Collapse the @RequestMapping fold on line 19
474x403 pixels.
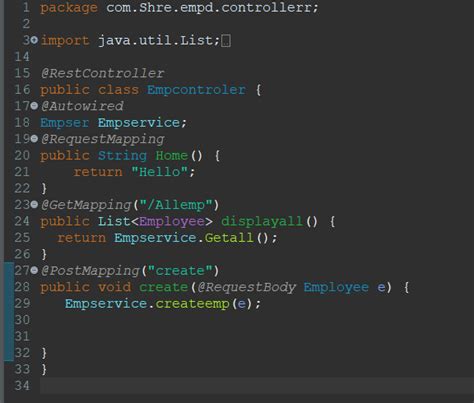[x=34, y=139]
